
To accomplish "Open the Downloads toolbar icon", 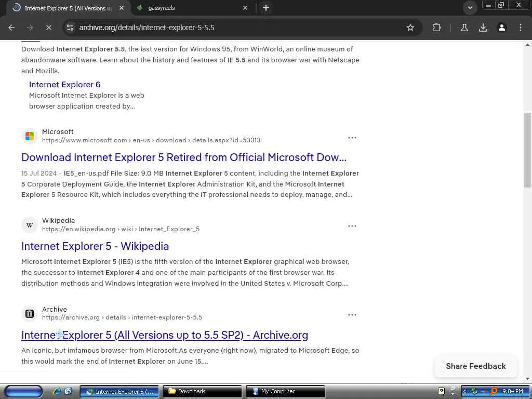I will point(483,28).
